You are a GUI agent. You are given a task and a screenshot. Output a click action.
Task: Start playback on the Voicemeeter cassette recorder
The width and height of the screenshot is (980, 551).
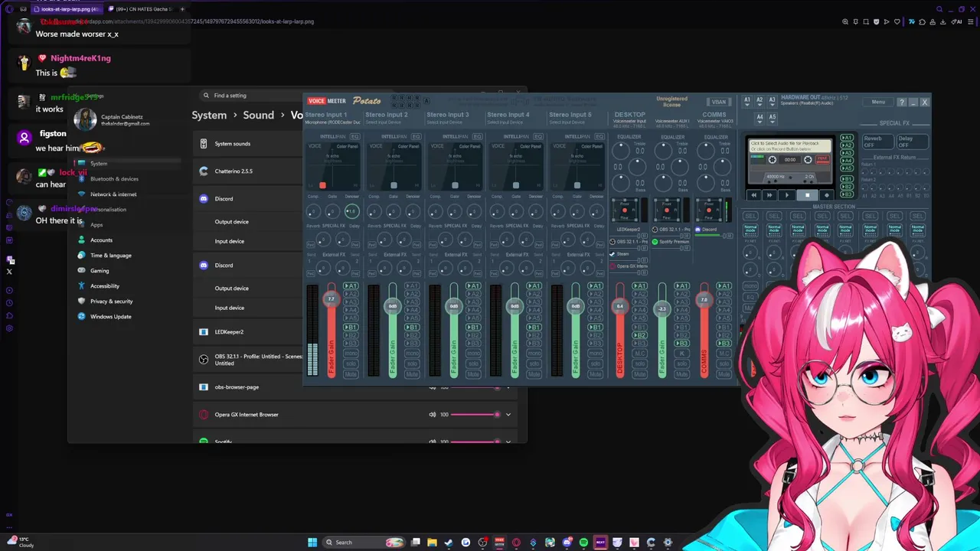(x=787, y=195)
